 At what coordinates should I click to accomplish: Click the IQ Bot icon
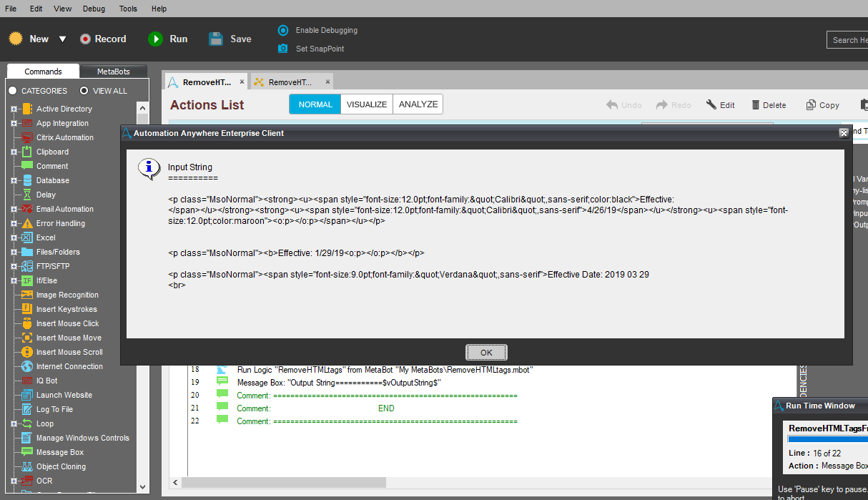[27, 381]
